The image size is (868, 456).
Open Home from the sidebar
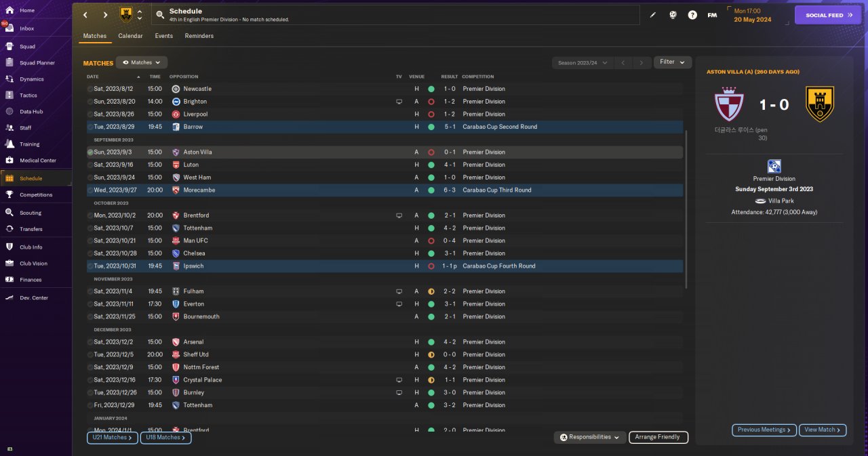coord(27,10)
